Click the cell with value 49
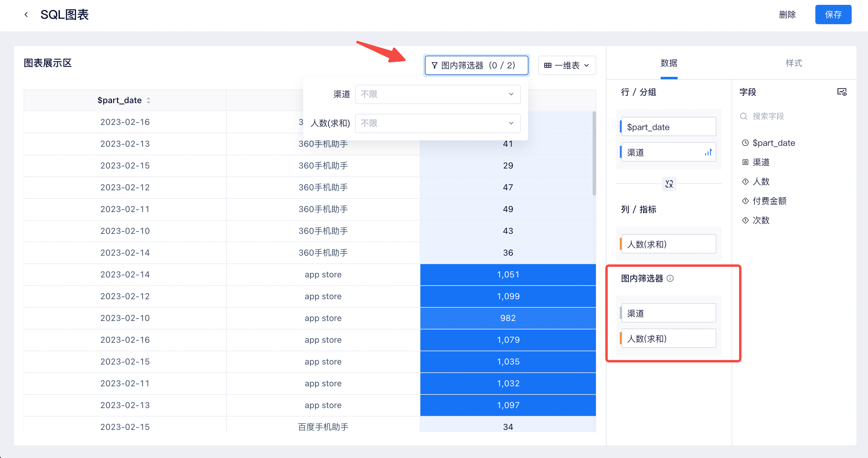The image size is (868, 458). pyautogui.click(x=508, y=209)
